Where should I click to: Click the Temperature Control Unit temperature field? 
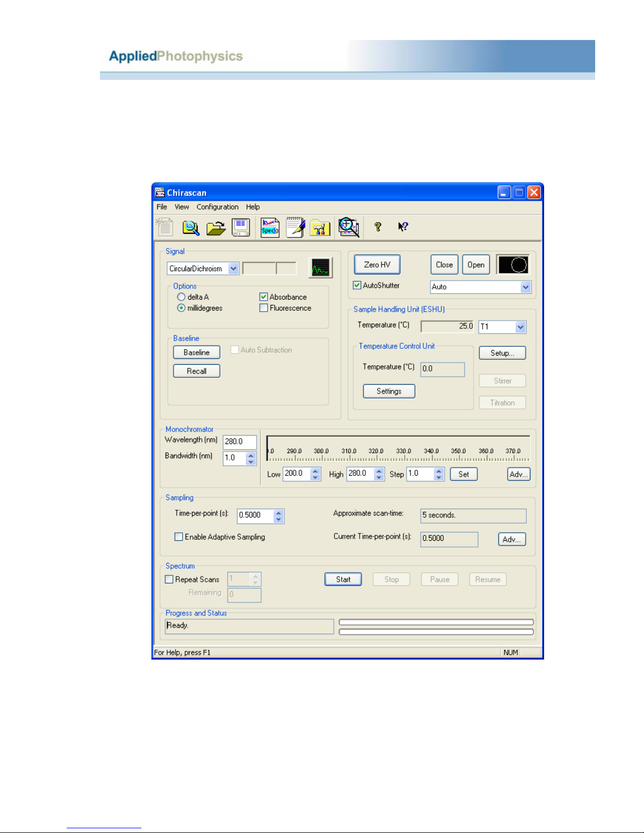pos(443,369)
